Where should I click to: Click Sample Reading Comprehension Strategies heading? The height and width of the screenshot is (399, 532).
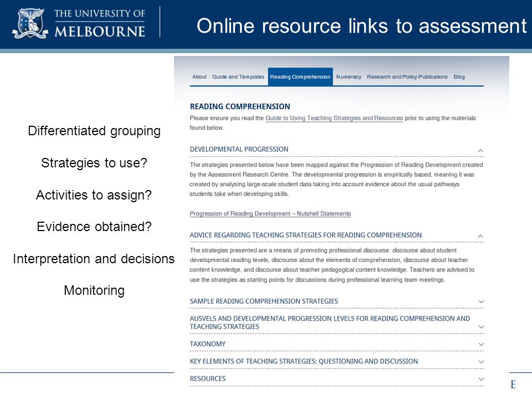point(264,301)
